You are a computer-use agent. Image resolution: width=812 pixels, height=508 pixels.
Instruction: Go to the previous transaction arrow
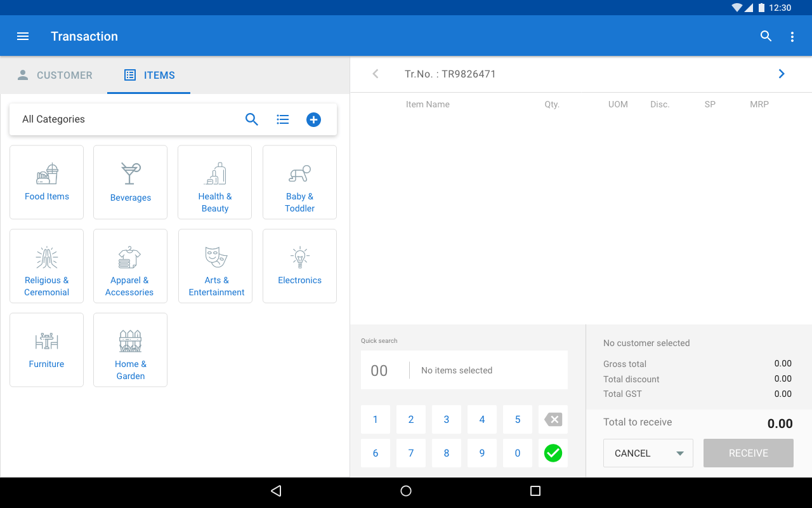pos(376,74)
